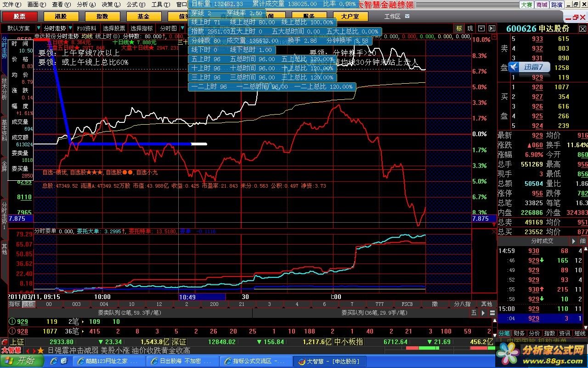
Task: Click the play arrow in order queue header
Action: pos(483,313)
